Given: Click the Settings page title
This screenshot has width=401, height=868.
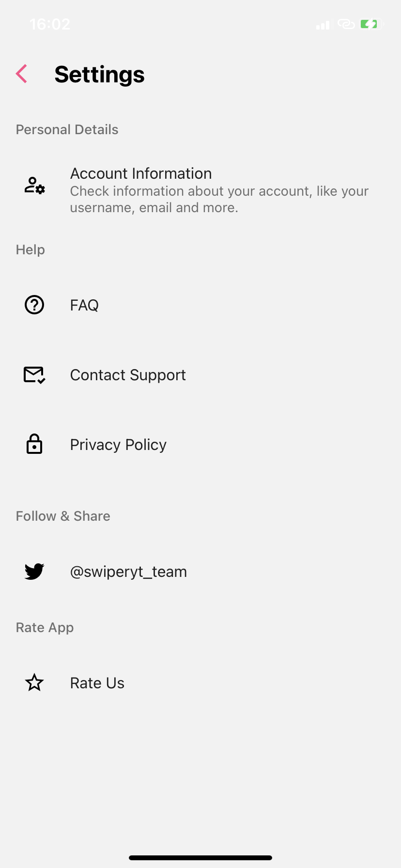Looking at the screenshot, I should [99, 75].
